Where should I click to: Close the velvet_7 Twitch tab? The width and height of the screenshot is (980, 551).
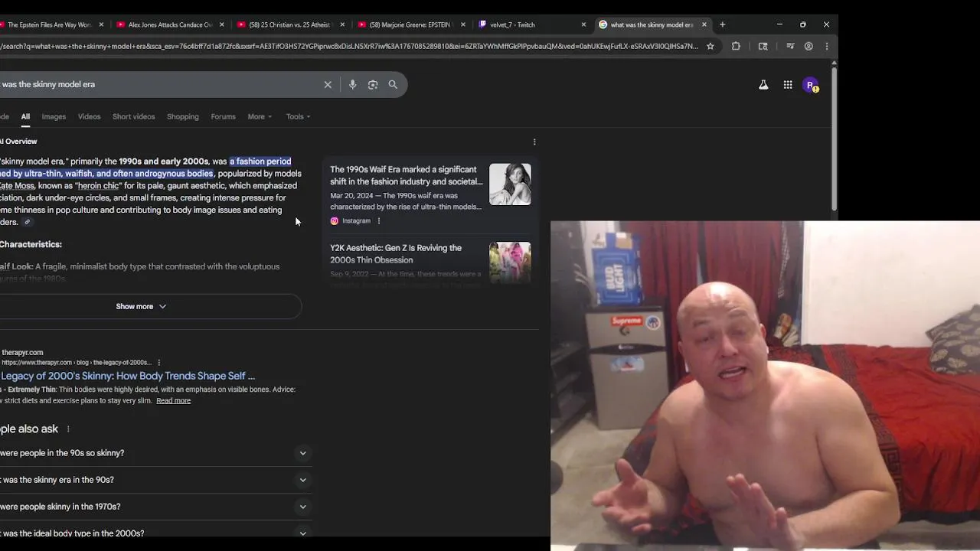tap(583, 24)
